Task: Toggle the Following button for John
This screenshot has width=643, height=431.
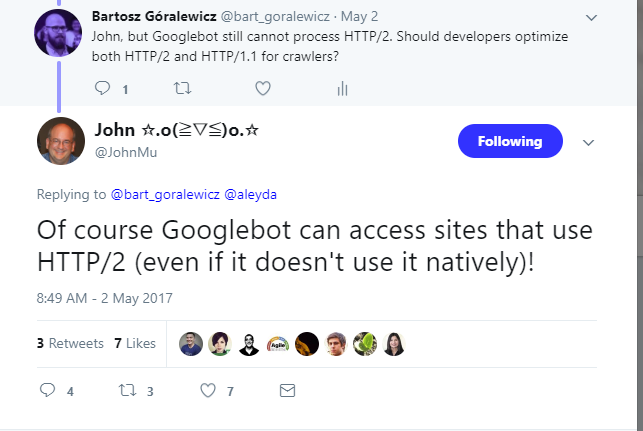Action: [509, 141]
